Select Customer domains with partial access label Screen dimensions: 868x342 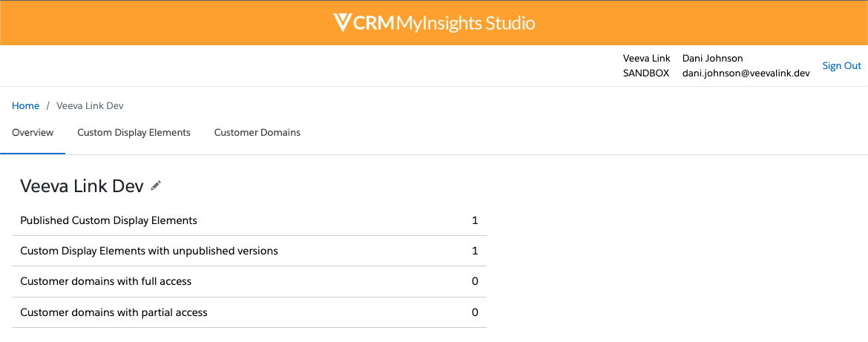(x=114, y=312)
